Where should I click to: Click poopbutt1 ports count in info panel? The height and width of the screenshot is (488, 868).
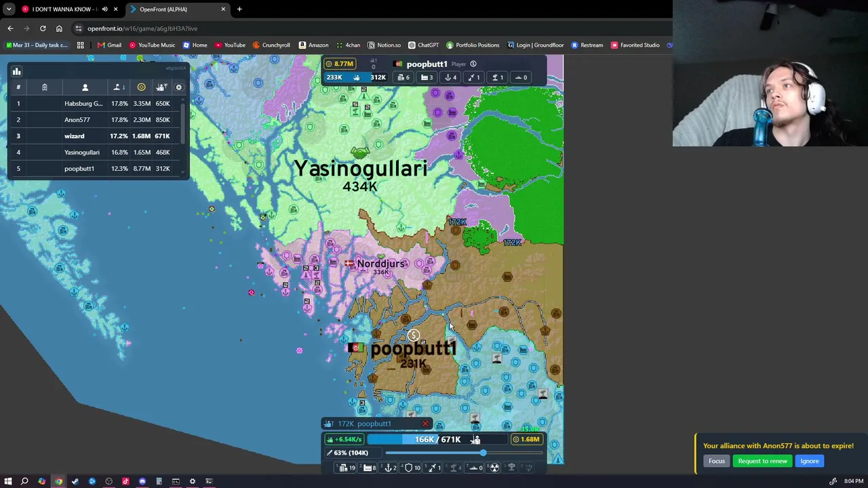tap(450, 77)
